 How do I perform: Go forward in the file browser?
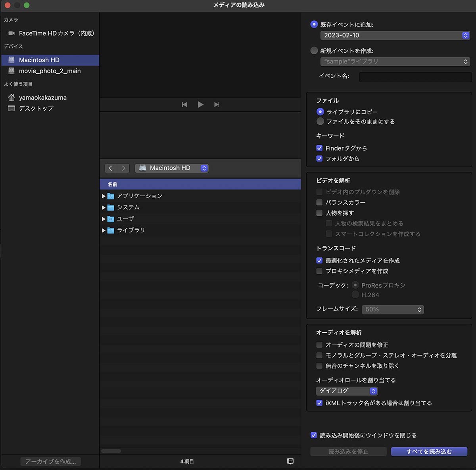(124, 168)
